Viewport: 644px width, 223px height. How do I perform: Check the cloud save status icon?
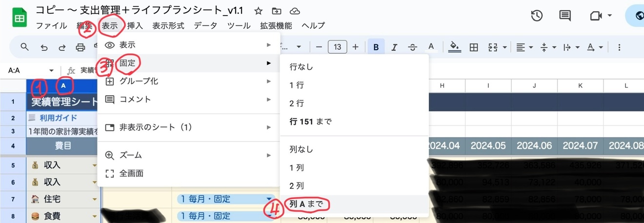[295, 11]
